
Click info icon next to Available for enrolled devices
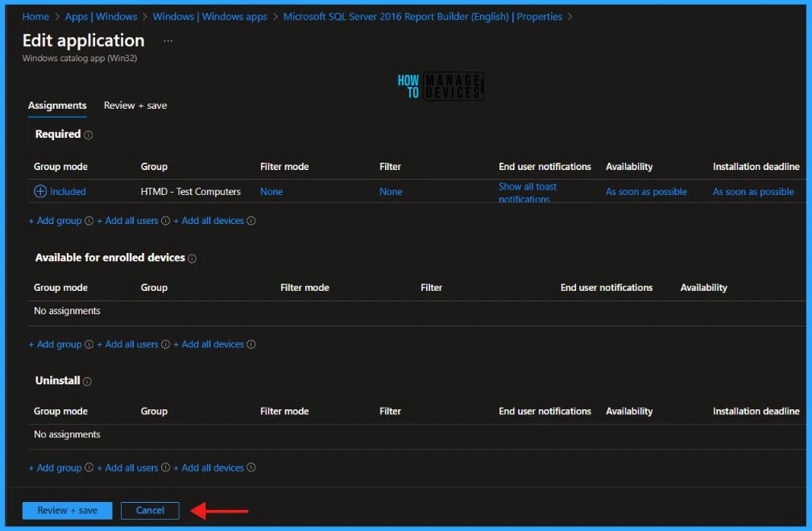[x=192, y=259]
